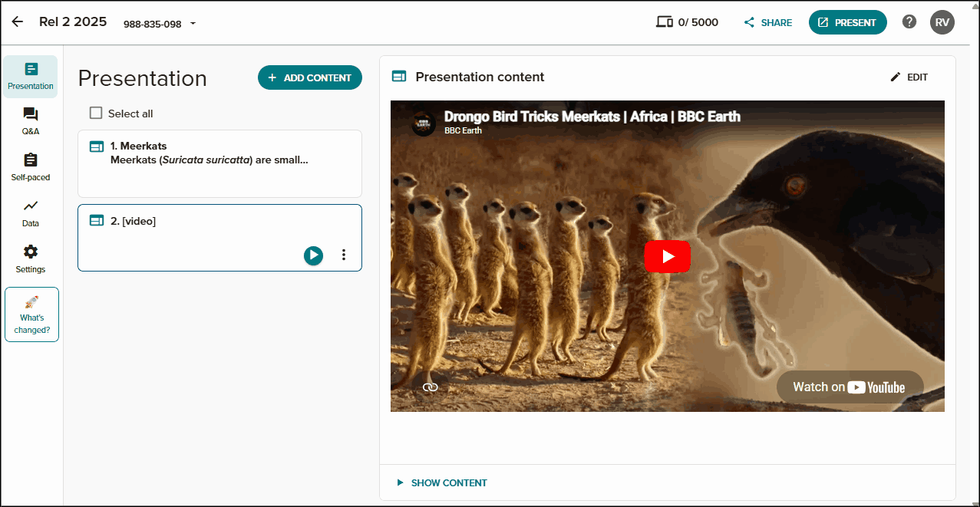Select the 1. Meerkats slide card

pos(219,163)
